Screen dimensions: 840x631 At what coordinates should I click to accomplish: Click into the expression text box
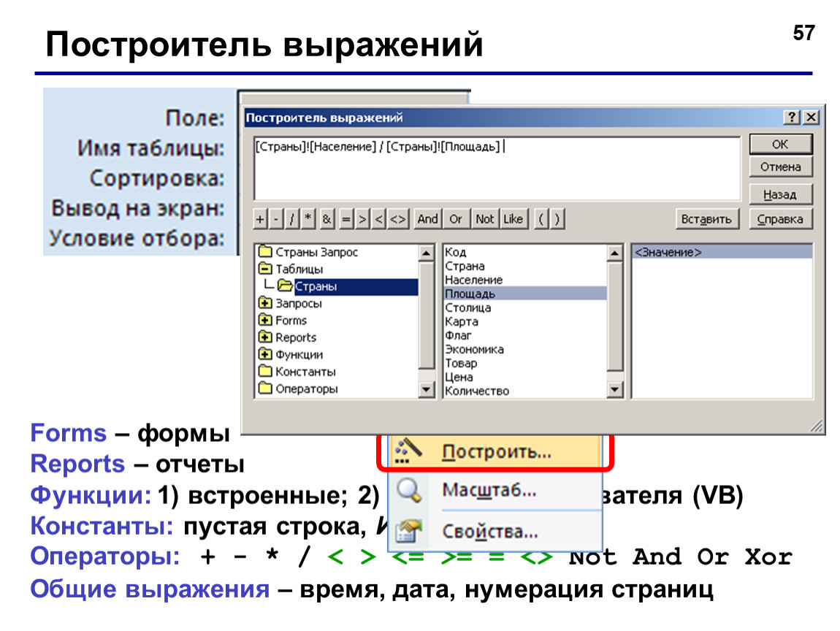click(497, 169)
